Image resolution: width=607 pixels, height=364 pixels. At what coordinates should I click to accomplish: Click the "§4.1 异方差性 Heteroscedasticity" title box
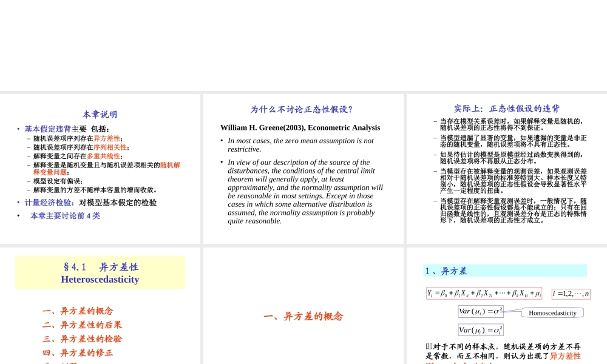(x=100, y=272)
